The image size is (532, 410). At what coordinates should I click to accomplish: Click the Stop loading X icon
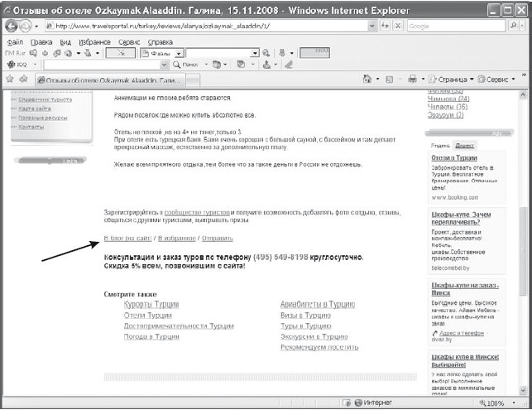tap(398, 27)
